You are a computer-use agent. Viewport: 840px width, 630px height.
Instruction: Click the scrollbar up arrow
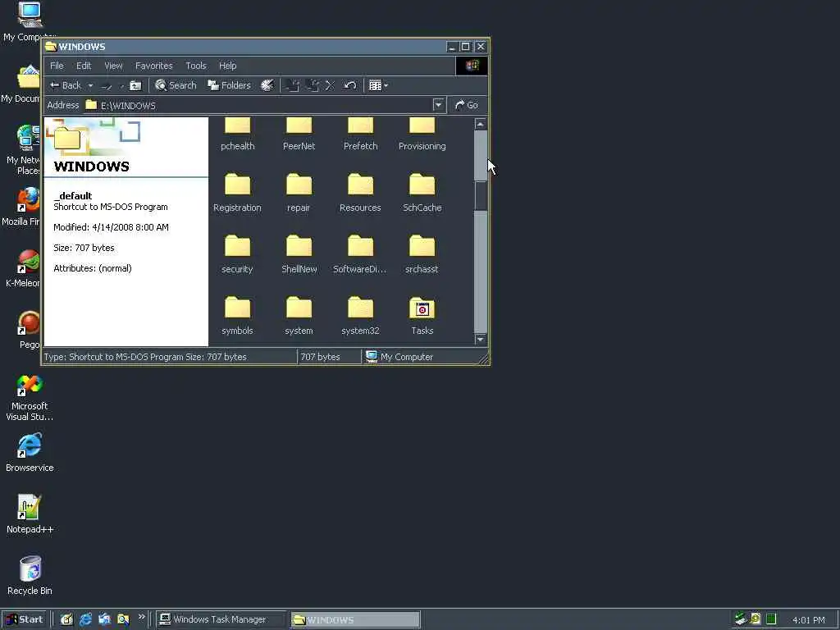481,125
